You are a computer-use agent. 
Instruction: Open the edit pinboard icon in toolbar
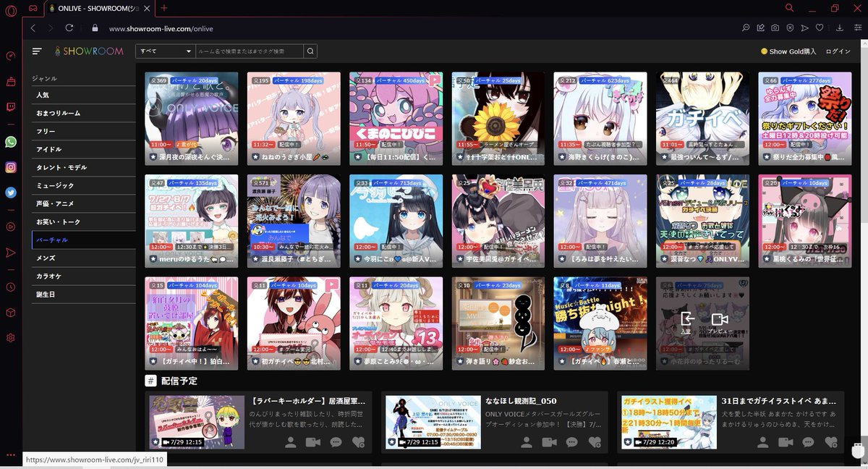[x=760, y=28]
